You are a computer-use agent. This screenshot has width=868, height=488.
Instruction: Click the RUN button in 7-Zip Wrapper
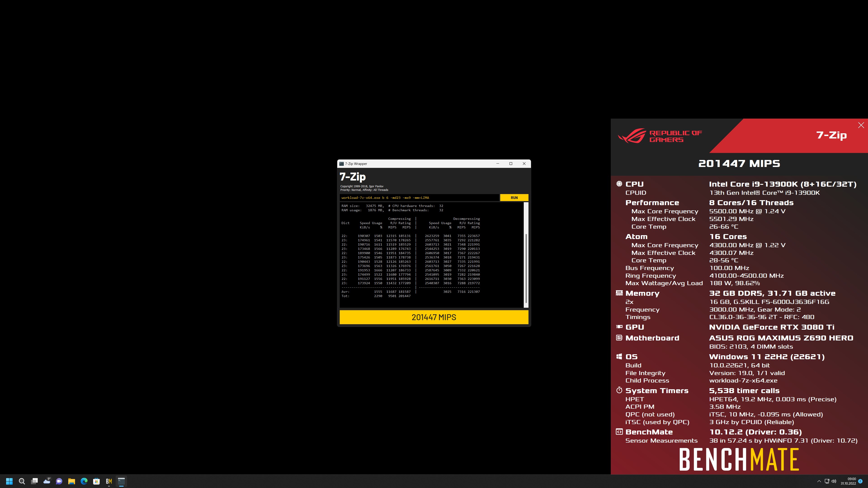514,198
